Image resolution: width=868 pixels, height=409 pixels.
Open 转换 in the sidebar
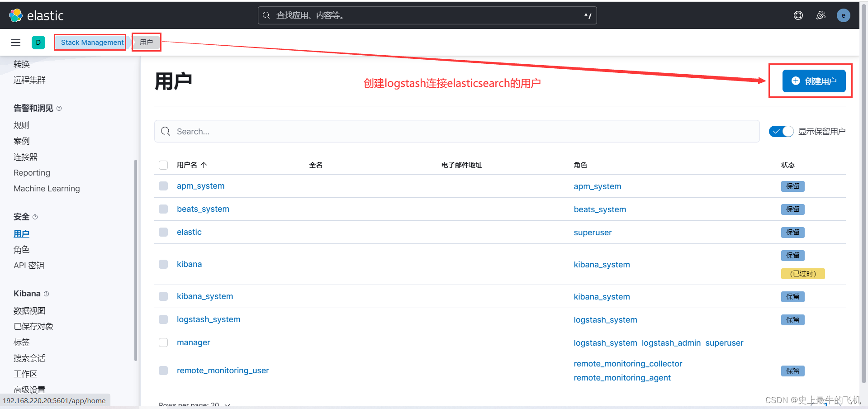(x=22, y=64)
